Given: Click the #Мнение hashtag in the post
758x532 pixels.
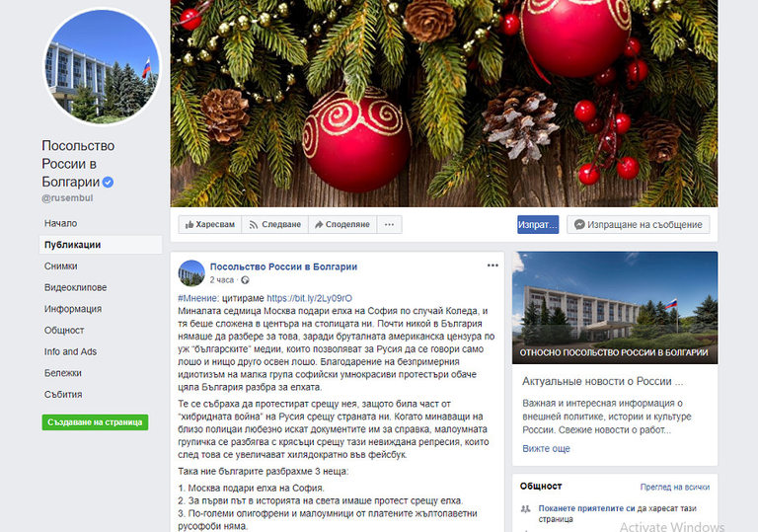Looking at the screenshot, I should [198, 298].
